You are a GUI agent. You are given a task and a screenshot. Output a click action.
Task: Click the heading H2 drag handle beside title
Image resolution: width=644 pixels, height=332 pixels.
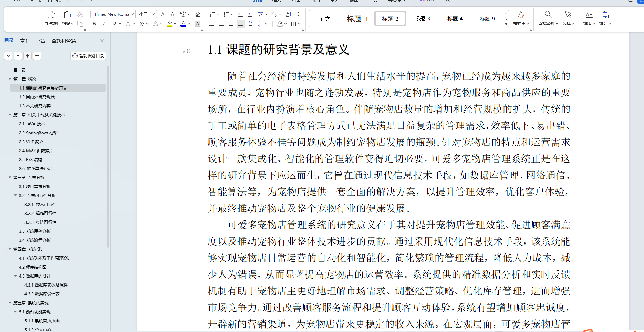(188, 51)
